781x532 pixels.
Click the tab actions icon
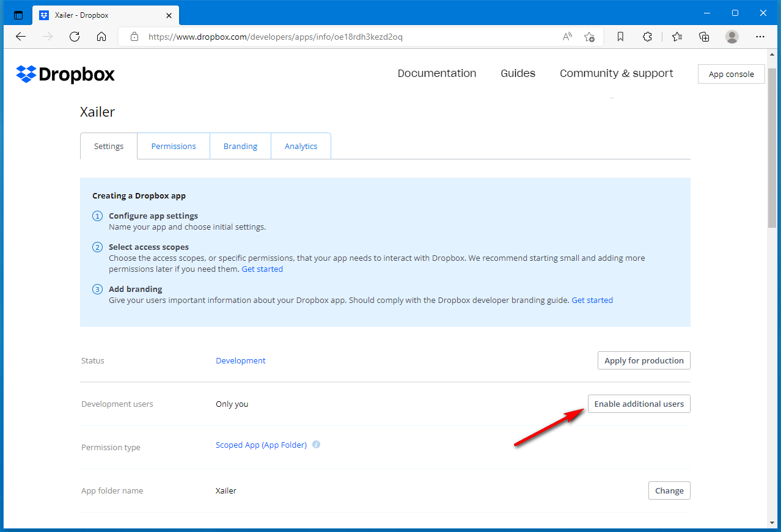[x=18, y=15]
